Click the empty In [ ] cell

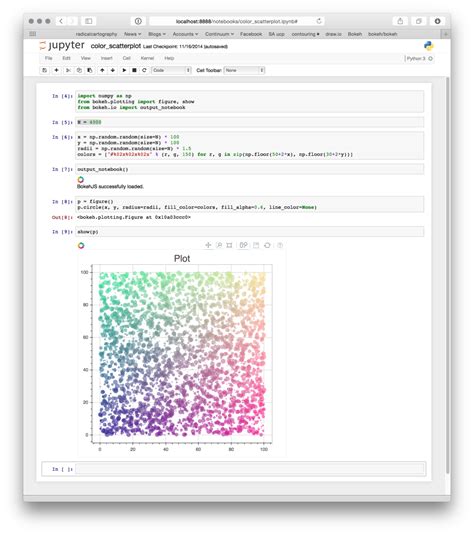click(x=250, y=469)
